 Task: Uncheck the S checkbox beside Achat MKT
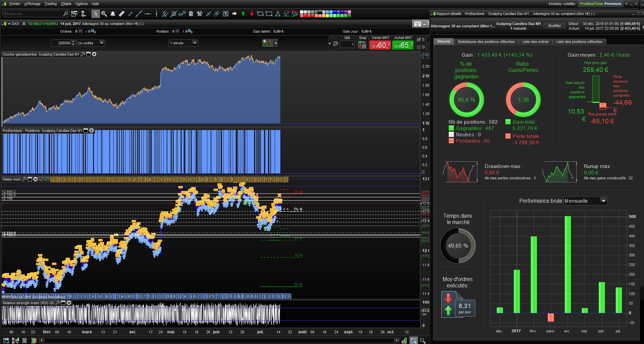pos(419,40)
